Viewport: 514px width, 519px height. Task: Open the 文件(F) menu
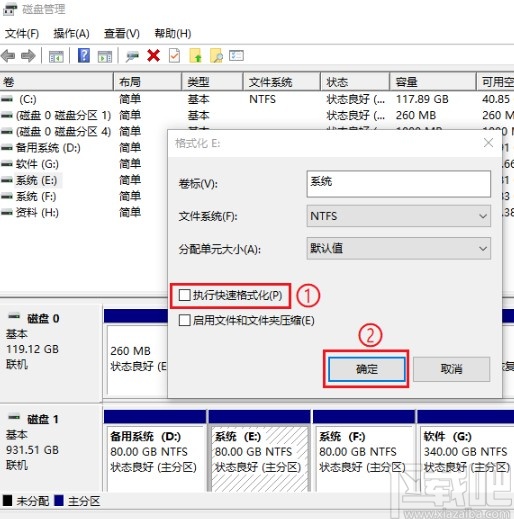(x=22, y=34)
